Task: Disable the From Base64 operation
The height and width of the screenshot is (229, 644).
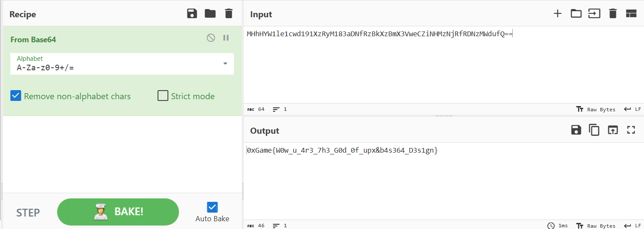Action: (211, 38)
